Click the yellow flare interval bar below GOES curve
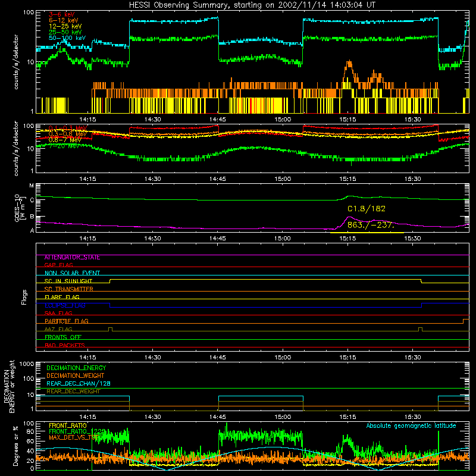This screenshot has width=476, height=476. (x=367, y=233)
